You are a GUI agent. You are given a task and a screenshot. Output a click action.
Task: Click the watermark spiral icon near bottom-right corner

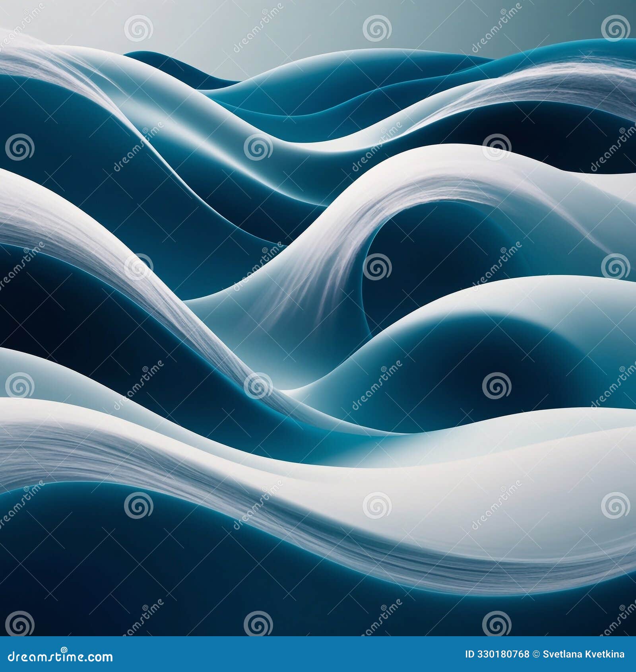pyautogui.click(x=615, y=505)
